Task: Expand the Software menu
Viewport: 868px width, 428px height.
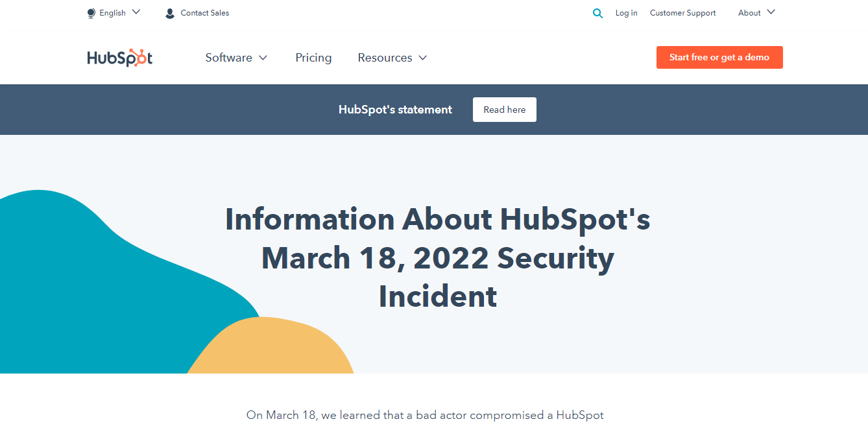Action: pos(236,58)
